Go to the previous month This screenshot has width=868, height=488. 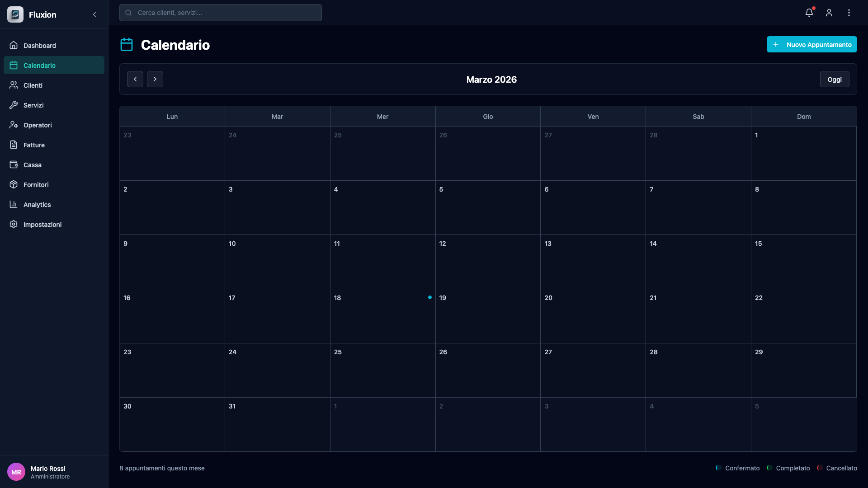[x=135, y=79]
